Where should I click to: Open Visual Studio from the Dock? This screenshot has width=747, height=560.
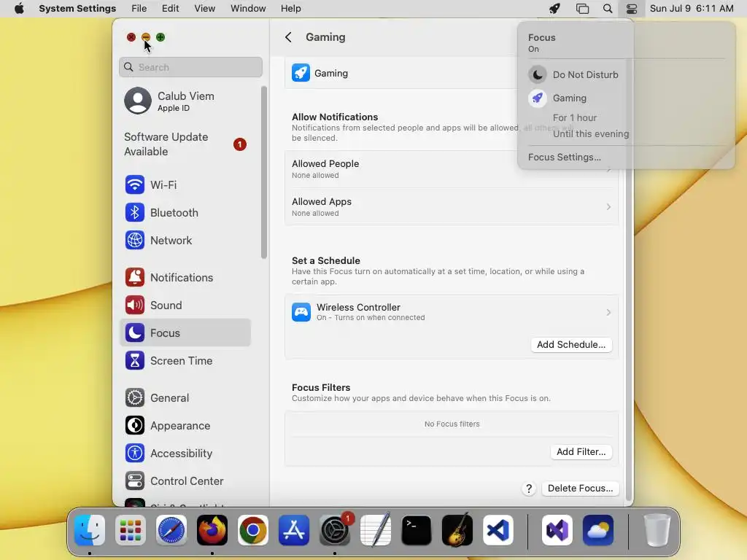point(557,530)
